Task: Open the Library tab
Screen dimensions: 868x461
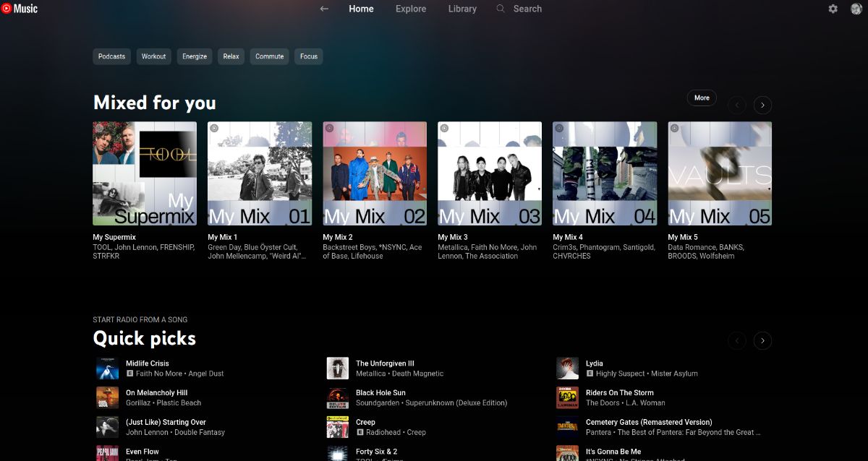Action: (462, 9)
